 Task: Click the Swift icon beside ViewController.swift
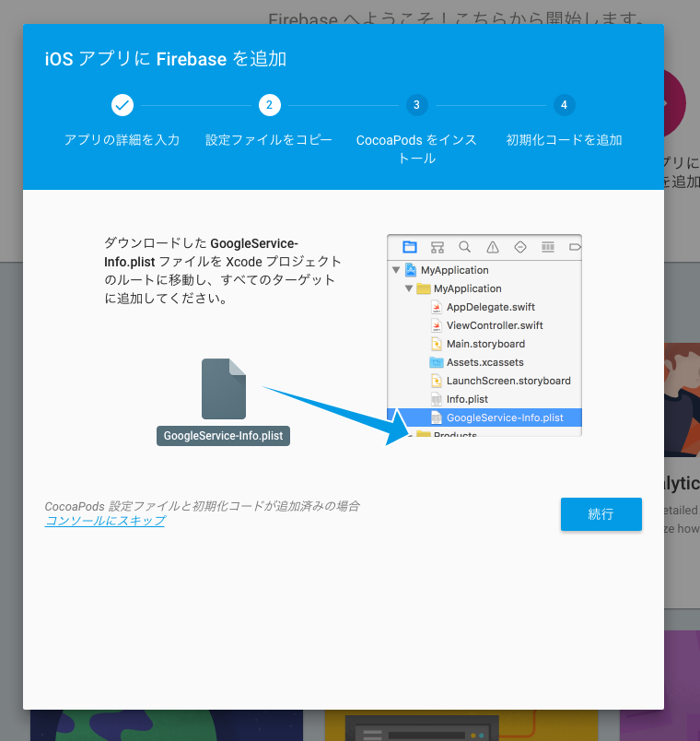tap(437, 325)
